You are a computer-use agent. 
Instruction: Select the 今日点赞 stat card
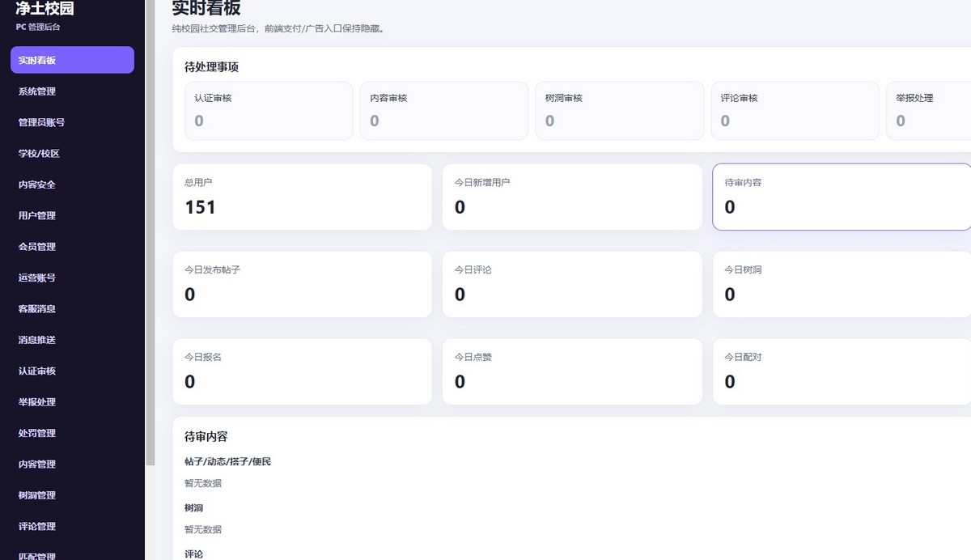[x=572, y=371]
